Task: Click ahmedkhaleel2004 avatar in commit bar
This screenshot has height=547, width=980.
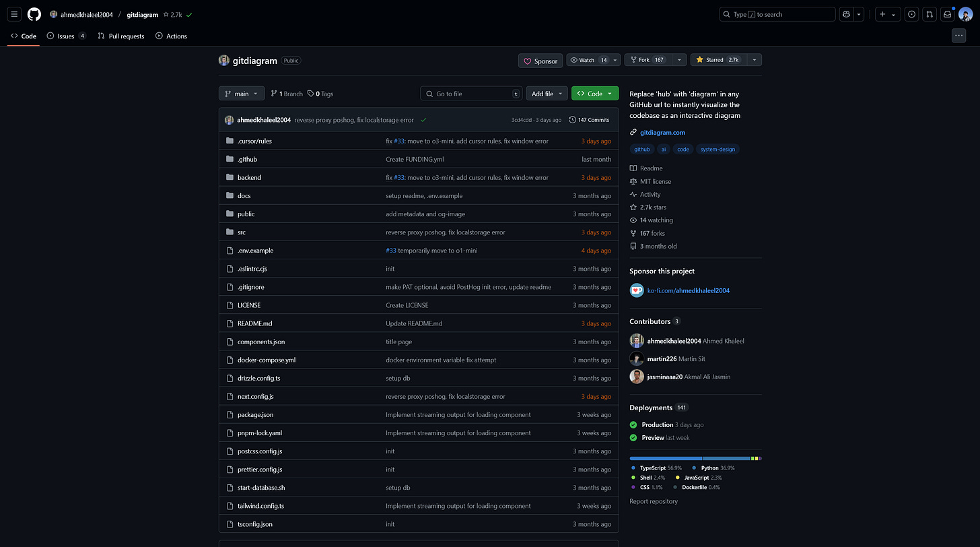Action: coord(230,120)
